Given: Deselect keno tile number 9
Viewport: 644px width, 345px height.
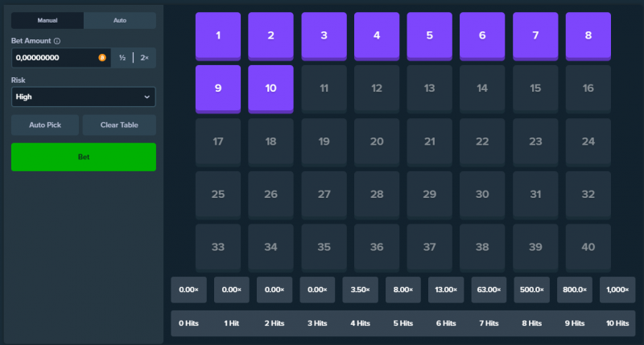Looking at the screenshot, I should coord(218,89).
